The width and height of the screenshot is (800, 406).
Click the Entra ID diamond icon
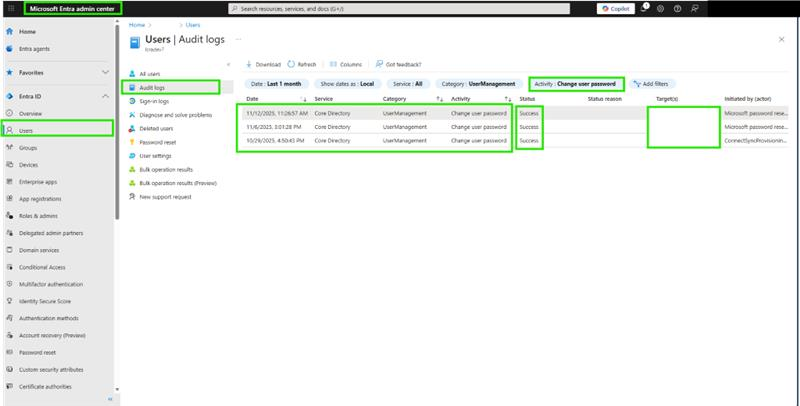[x=9, y=96]
